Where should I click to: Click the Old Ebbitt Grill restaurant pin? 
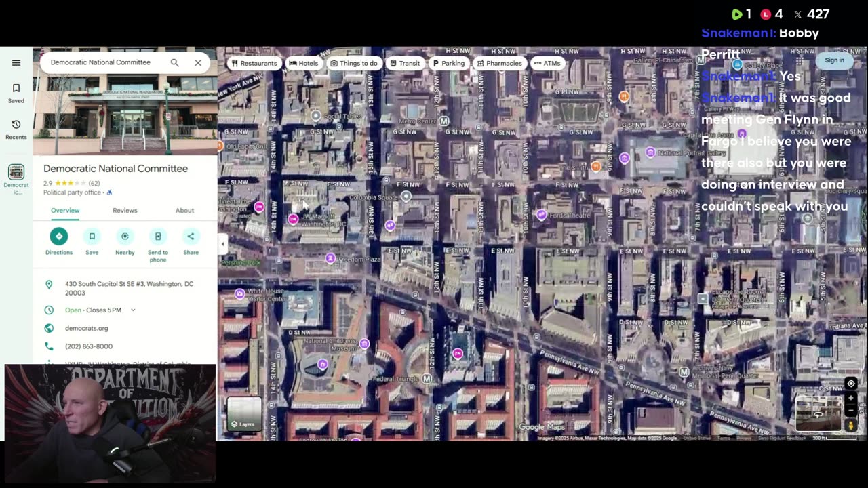(x=220, y=146)
